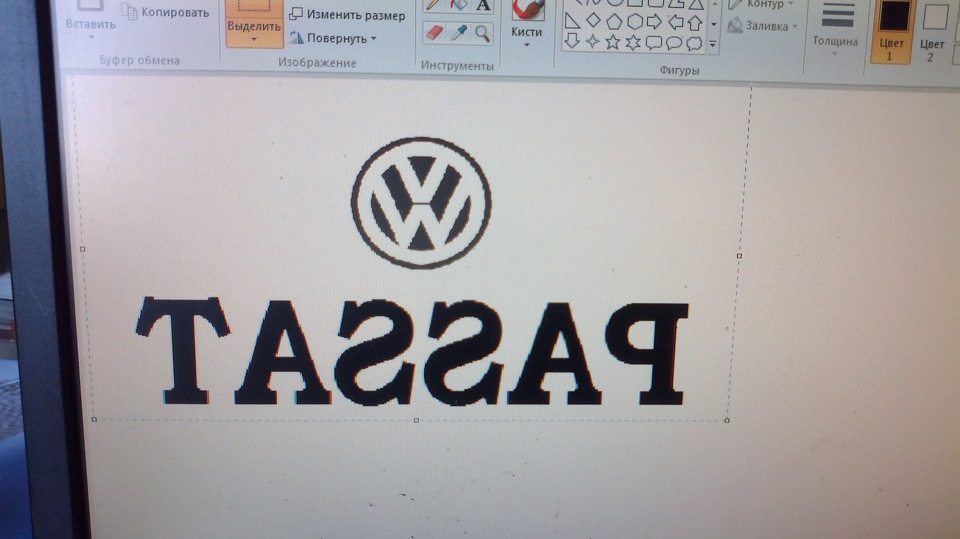Click the Volkswagen logo on the canvas
This screenshot has height=539, width=960.
pos(421,203)
